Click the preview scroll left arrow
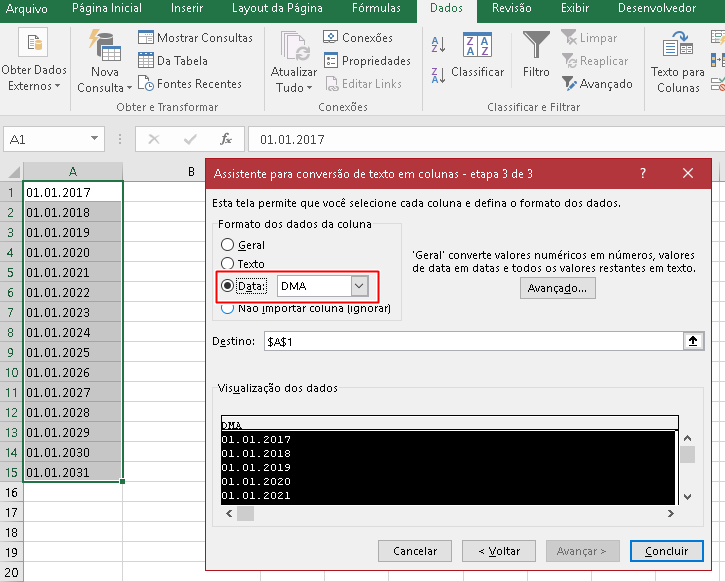The width and height of the screenshot is (725, 582). click(x=229, y=514)
